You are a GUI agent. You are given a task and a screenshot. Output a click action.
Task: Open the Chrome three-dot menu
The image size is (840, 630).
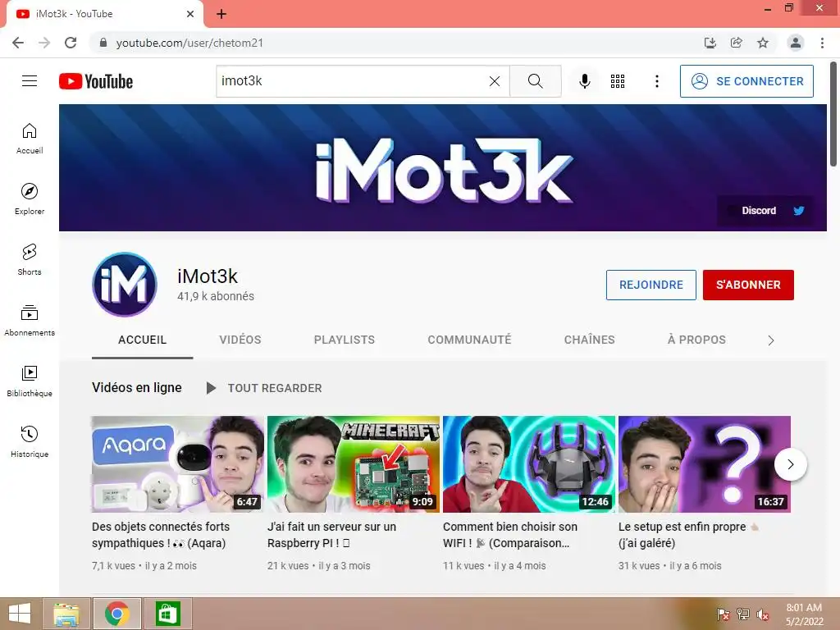click(822, 43)
